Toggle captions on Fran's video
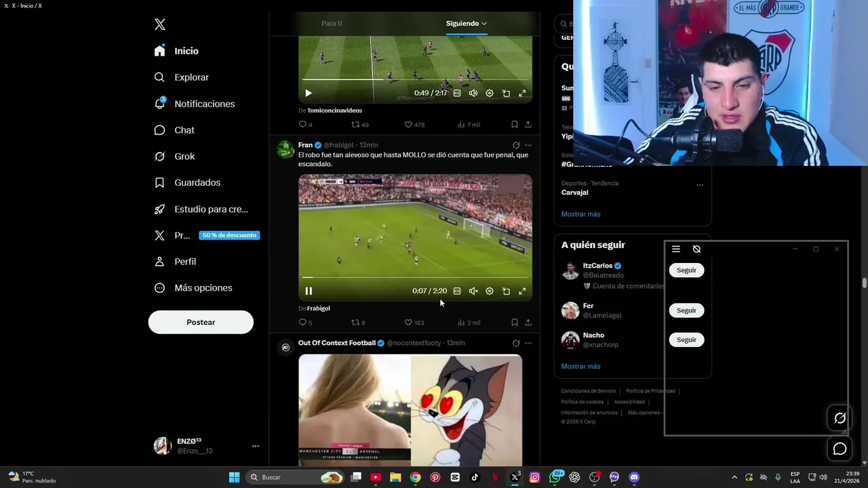Viewport: 868px width, 488px height. (x=457, y=291)
